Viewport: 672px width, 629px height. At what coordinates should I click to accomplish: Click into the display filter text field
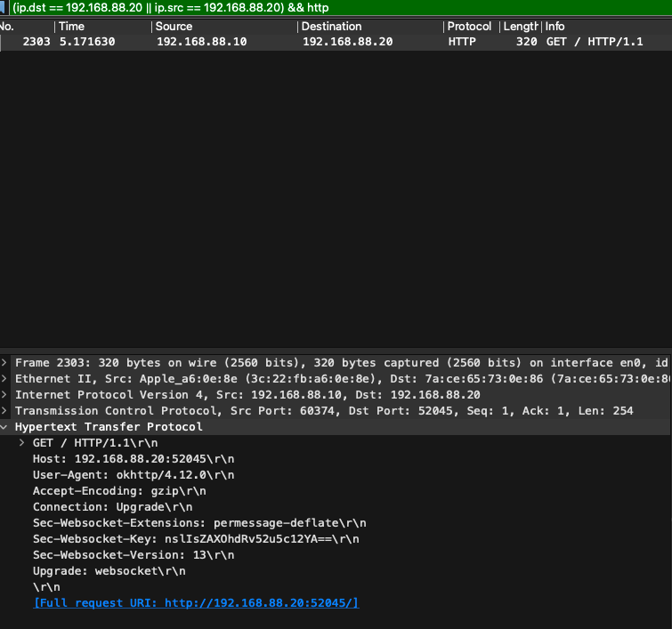pos(338,8)
